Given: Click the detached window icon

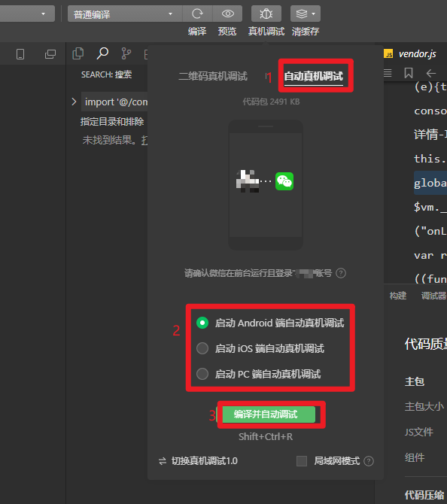Looking at the screenshot, I should coord(50,54).
